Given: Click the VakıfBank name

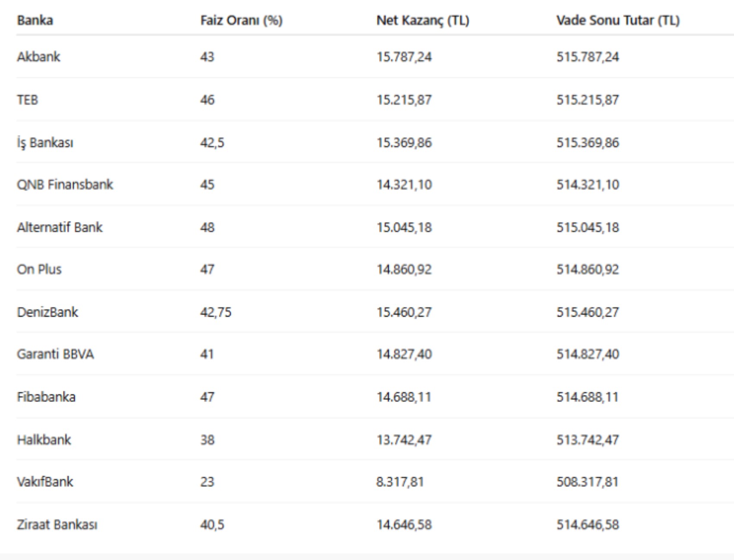Looking at the screenshot, I should click(x=45, y=481).
